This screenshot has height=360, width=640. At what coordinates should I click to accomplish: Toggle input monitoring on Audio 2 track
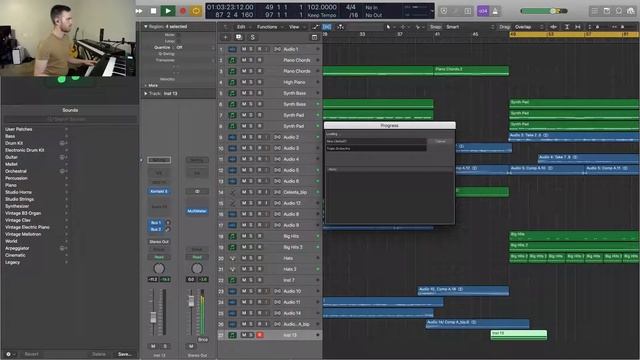tap(267, 137)
